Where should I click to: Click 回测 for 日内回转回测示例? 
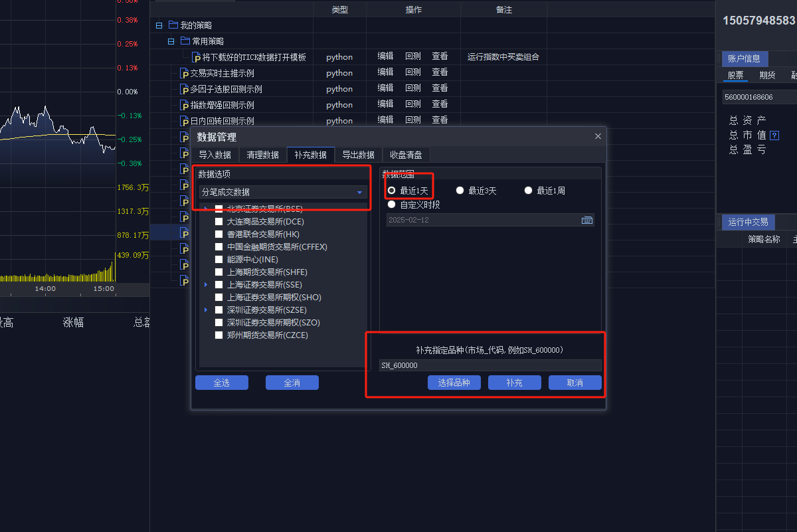(412, 120)
